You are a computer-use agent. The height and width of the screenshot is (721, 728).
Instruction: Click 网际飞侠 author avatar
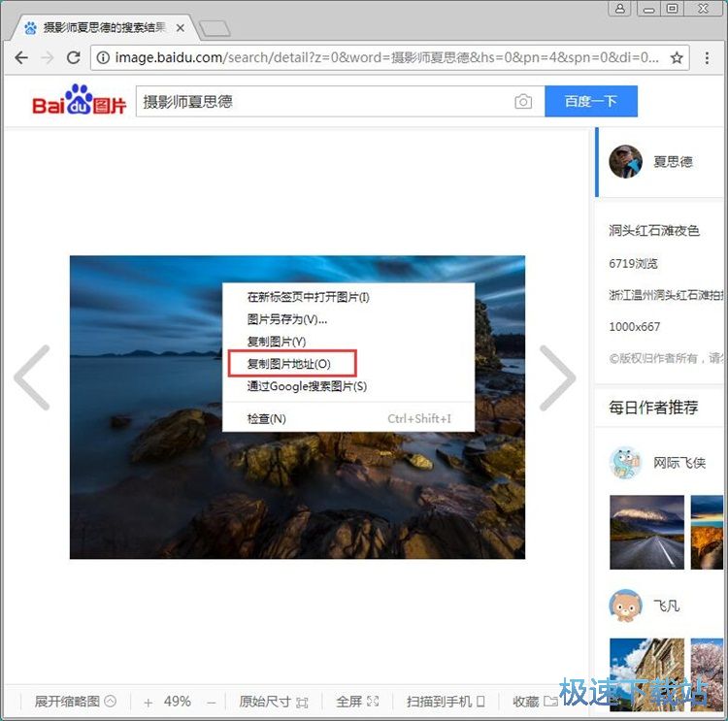[625, 463]
